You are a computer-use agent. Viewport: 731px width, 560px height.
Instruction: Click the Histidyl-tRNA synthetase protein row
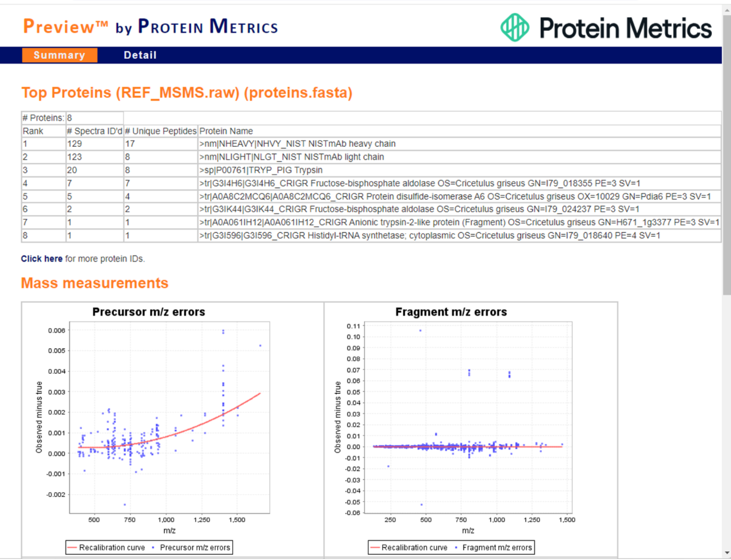coord(371,236)
